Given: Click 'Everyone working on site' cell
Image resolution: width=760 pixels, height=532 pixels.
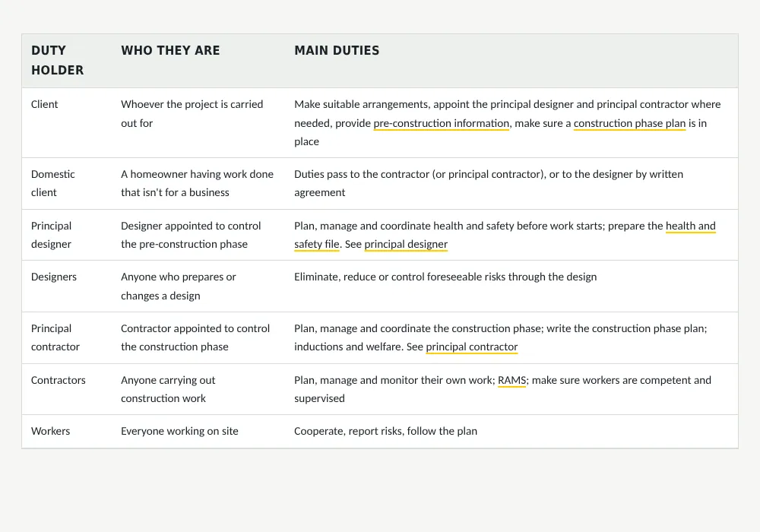Looking at the screenshot, I should point(179,431).
